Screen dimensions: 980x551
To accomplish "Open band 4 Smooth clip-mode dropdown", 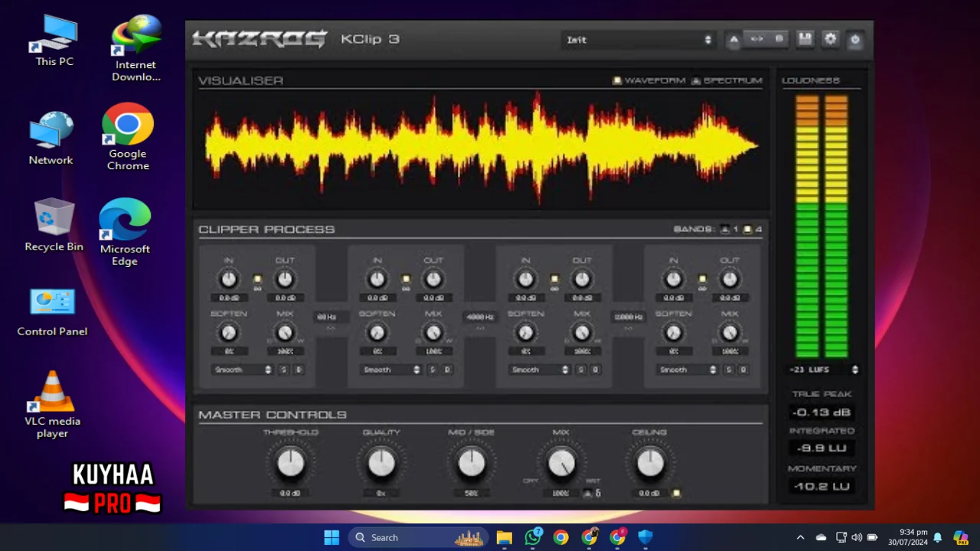I will point(688,370).
